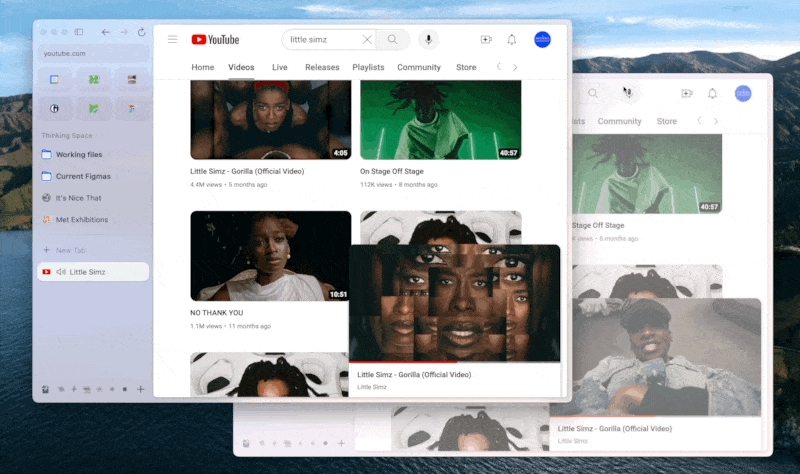Open the black-and-white circle pinned favorite

pyautogui.click(x=55, y=108)
